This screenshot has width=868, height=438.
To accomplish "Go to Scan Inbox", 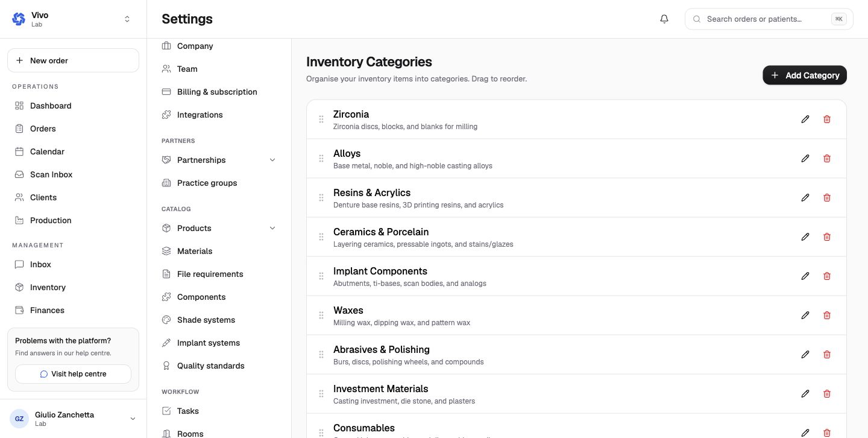I will pos(73,174).
